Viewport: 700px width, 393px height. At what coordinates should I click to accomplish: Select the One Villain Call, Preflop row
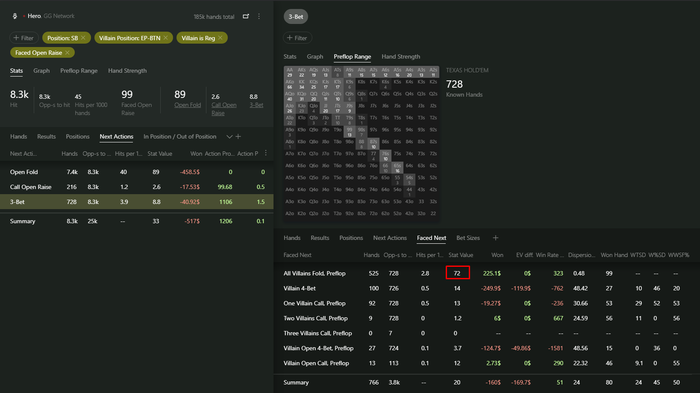pos(487,303)
